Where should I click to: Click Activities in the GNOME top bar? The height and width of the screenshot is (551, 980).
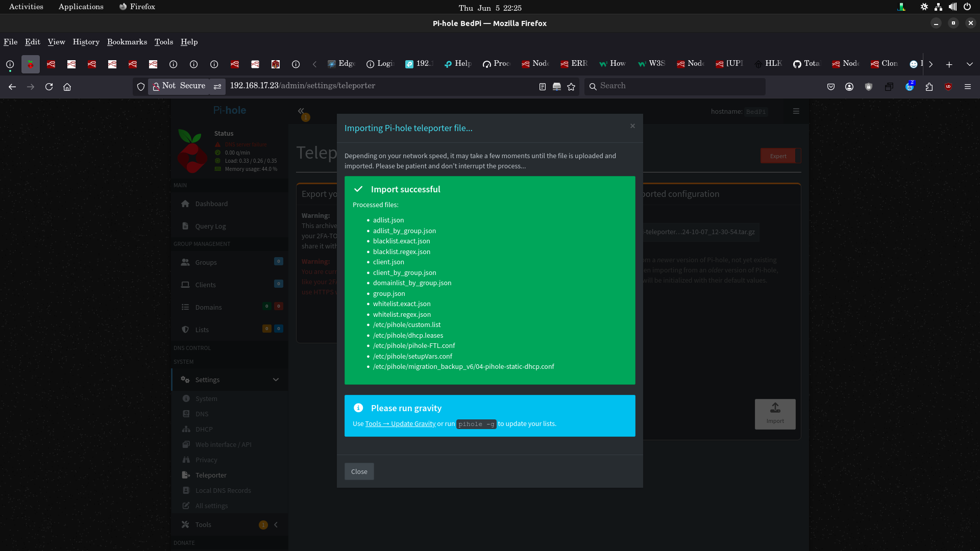(x=26, y=7)
